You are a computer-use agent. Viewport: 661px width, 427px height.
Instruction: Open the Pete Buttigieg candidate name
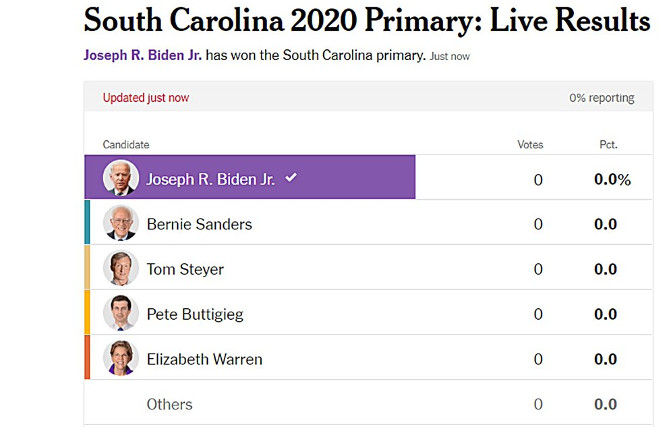pyautogui.click(x=195, y=314)
